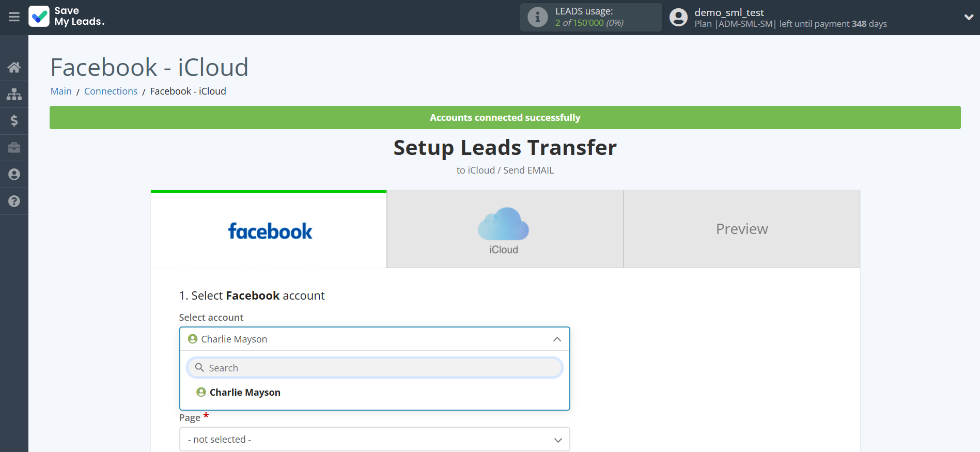Screen dimensions: 980x452
Task: Open the hamburger menu
Action: click(x=14, y=17)
